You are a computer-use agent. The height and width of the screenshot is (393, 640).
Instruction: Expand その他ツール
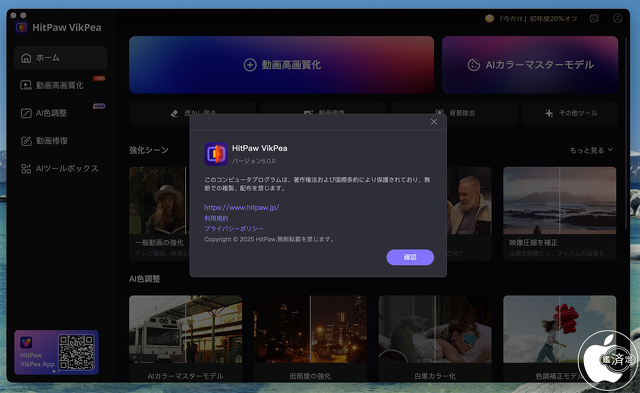[x=570, y=113]
